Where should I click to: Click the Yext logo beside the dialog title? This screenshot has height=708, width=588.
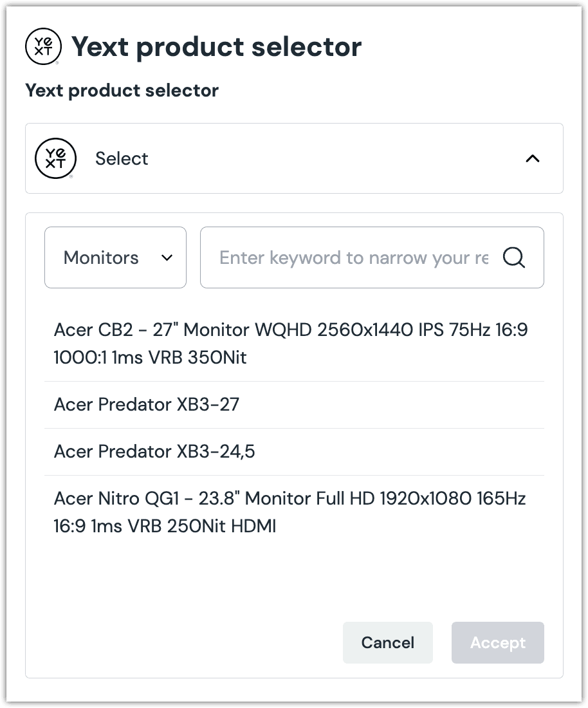[x=43, y=46]
